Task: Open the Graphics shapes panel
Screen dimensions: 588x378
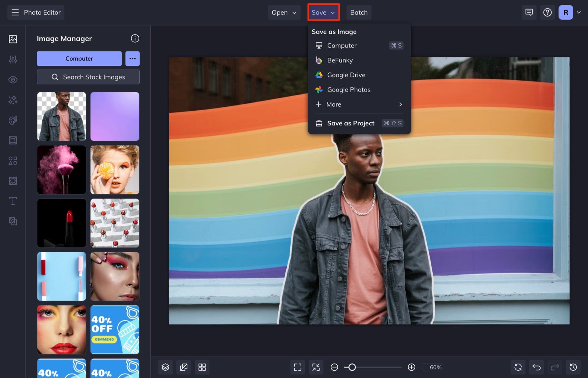Action: (13, 161)
